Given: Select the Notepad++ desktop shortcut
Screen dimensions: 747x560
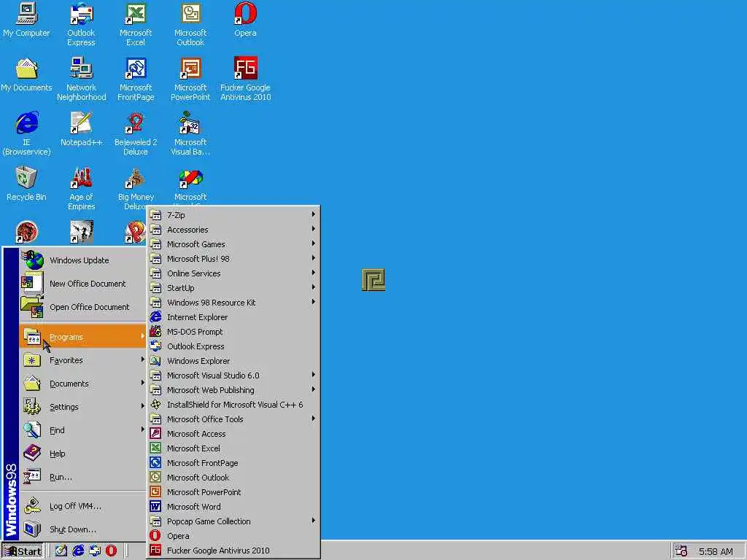Looking at the screenshot, I should (82, 129).
